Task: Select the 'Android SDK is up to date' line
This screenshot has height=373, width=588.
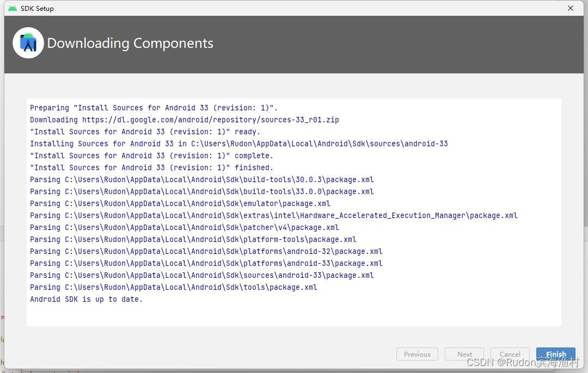Action: (86, 299)
